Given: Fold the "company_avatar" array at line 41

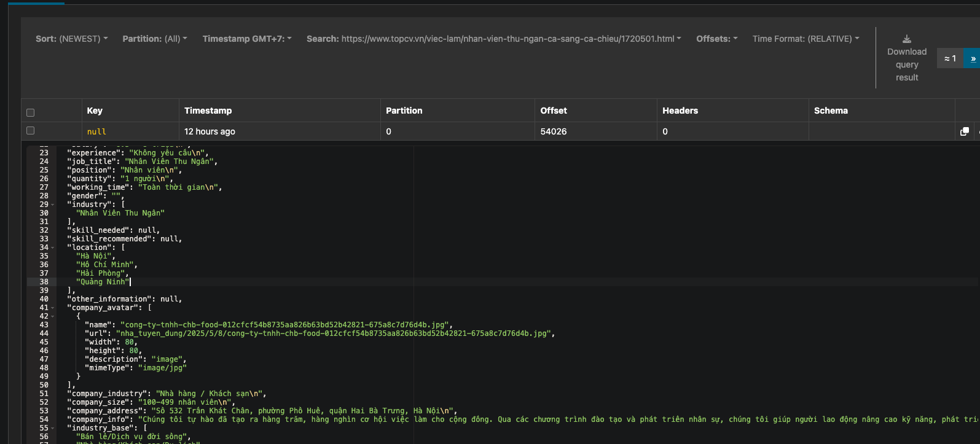Looking at the screenshot, I should tap(53, 308).
